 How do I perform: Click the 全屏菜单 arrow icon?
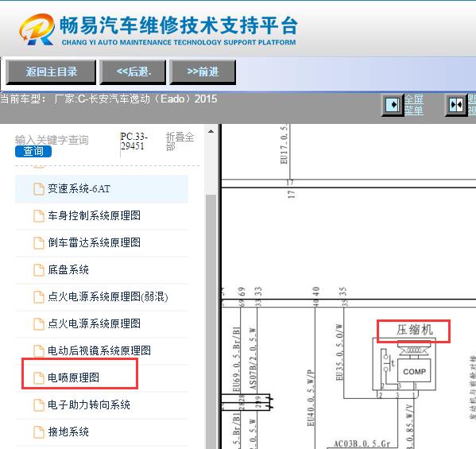point(393,105)
